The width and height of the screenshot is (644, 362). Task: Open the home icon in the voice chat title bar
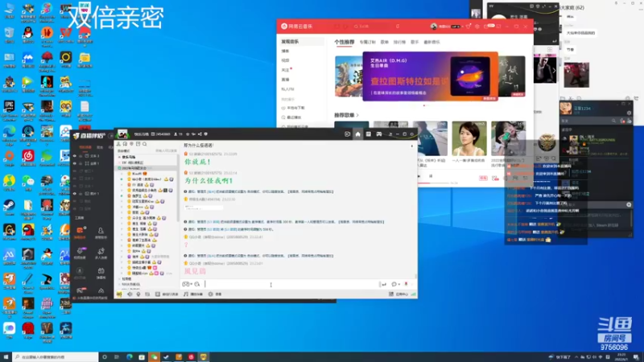(357, 134)
